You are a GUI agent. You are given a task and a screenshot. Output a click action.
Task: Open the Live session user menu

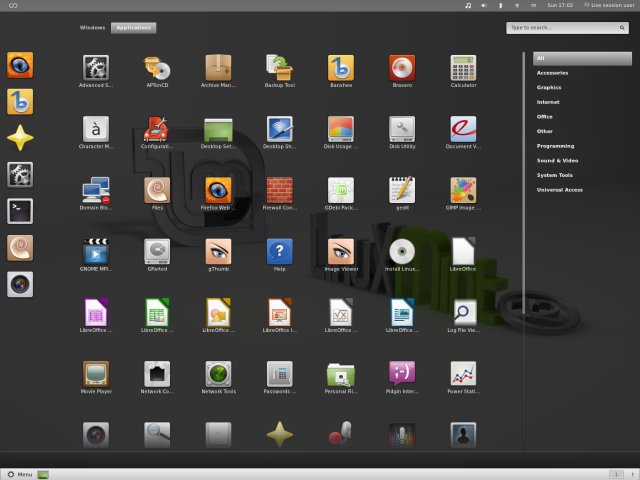609,5
